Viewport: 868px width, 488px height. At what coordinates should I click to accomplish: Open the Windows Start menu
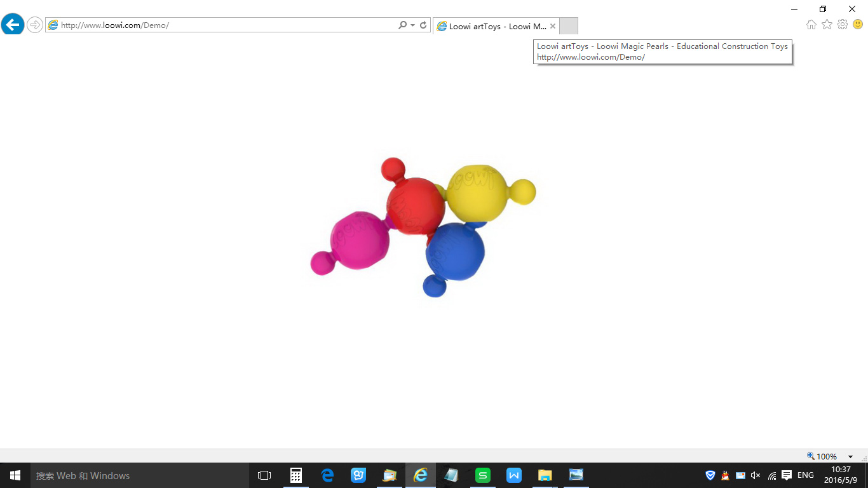tap(15, 475)
